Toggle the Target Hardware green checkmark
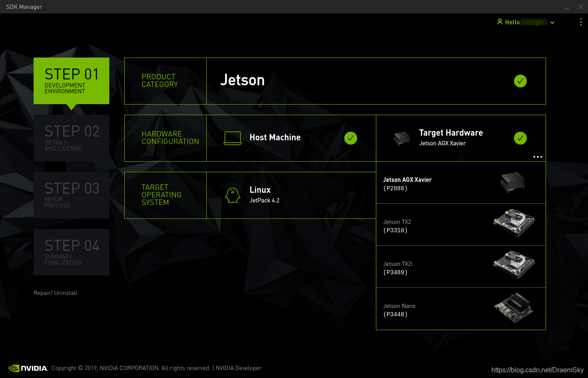 point(520,138)
